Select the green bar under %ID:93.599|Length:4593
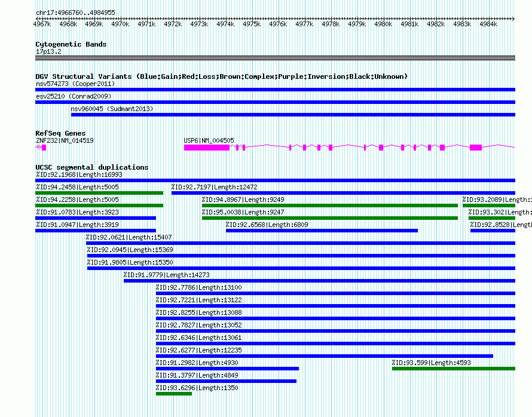 tap(454, 369)
